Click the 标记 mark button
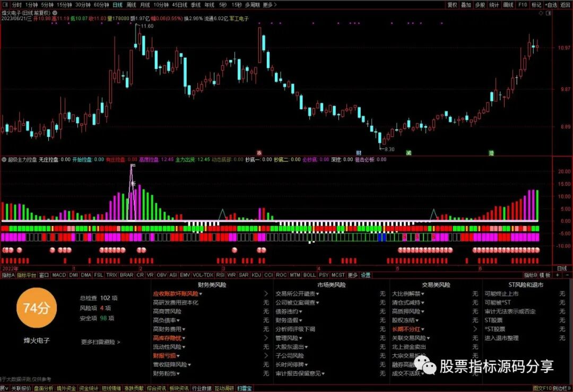The image size is (573, 392). [x=536, y=5]
